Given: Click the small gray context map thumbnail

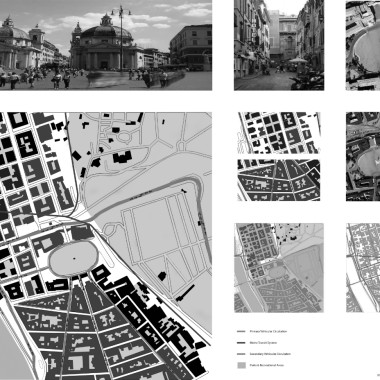Looking at the screenshot, I should click(x=279, y=268).
